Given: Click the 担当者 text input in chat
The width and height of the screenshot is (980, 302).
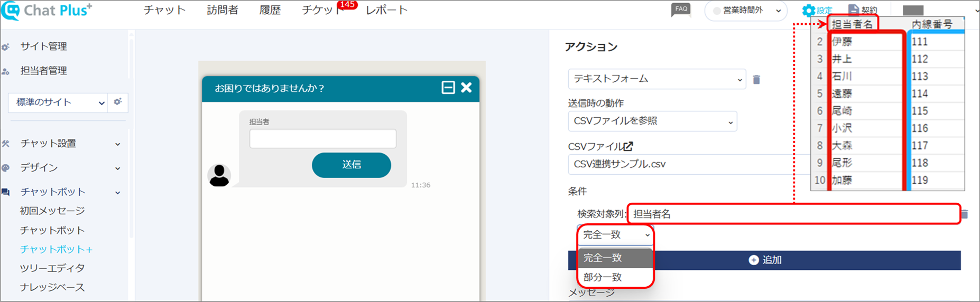Looking at the screenshot, I should click(323, 138).
